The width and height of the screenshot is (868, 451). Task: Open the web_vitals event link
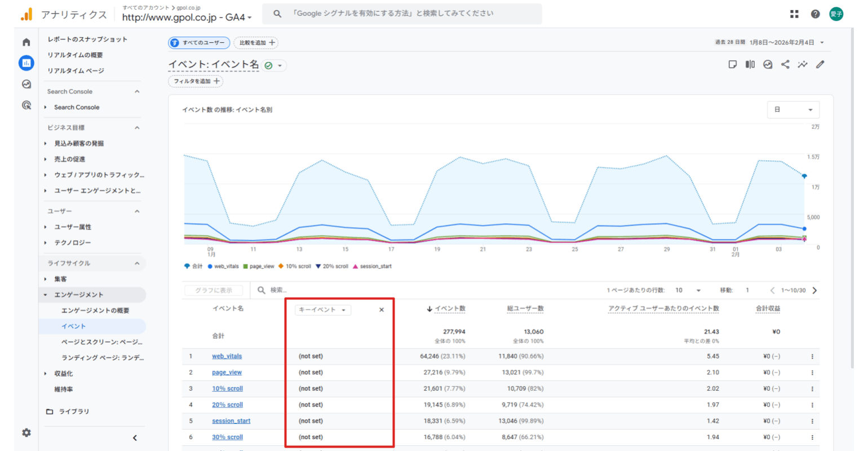(x=227, y=356)
